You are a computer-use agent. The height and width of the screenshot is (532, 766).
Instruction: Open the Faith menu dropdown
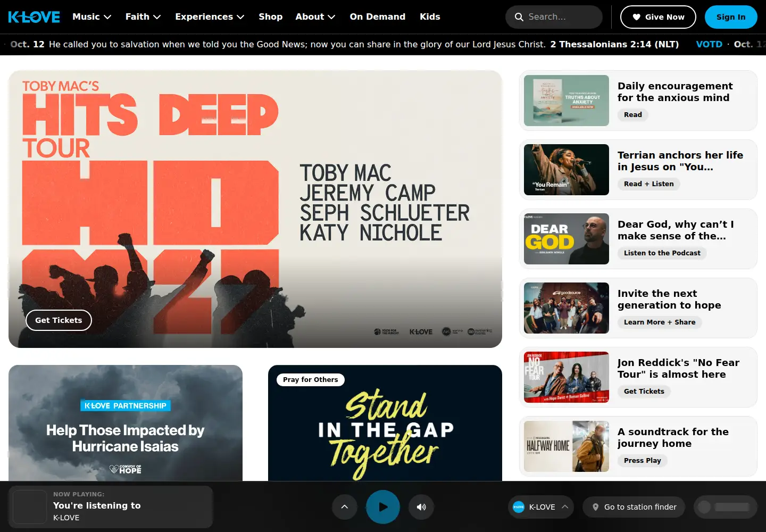143,17
